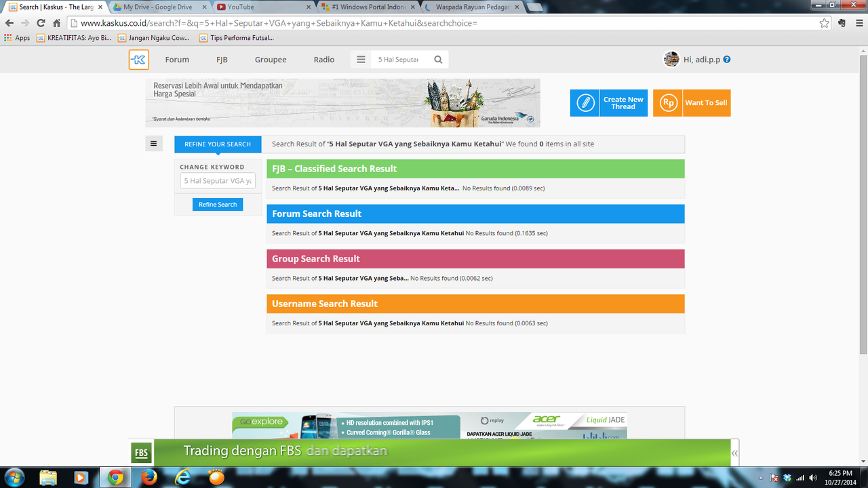Click the Refine Search button
The width and height of the screenshot is (868, 488).
tap(218, 204)
